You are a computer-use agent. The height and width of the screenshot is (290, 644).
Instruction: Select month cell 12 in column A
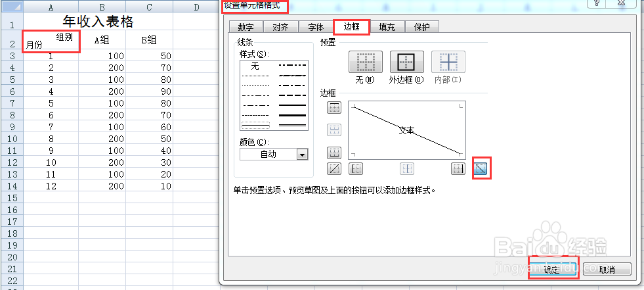point(51,186)
